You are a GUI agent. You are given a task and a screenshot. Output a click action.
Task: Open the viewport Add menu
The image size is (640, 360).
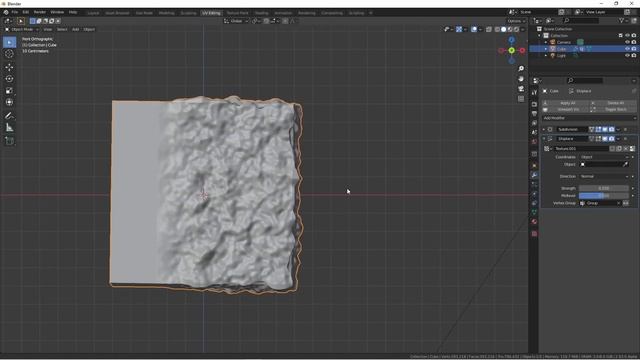coord(76,29)
